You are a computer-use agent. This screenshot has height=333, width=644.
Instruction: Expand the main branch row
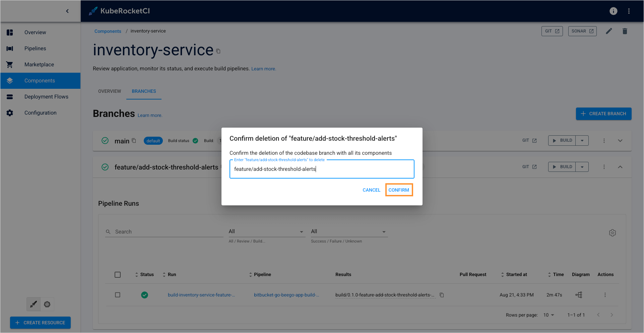[620, 141]
